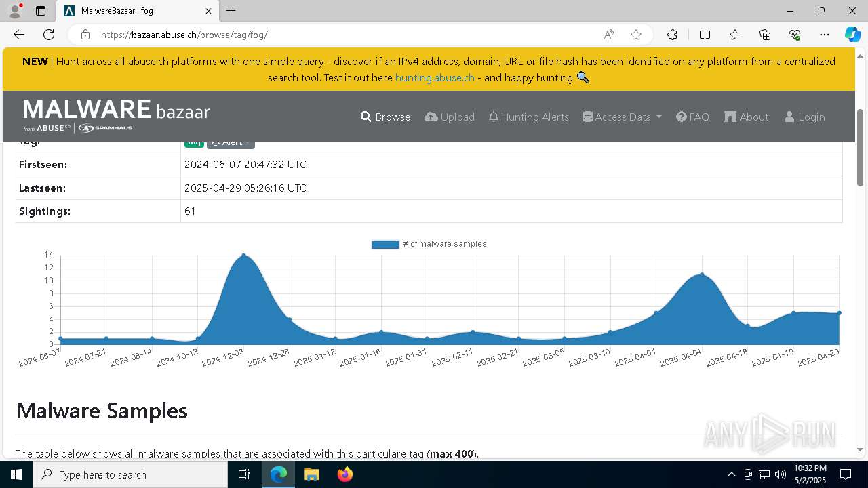Open the Windows Start menu
This screenshot has height=488, width=868.
click(x=16, y=474)
